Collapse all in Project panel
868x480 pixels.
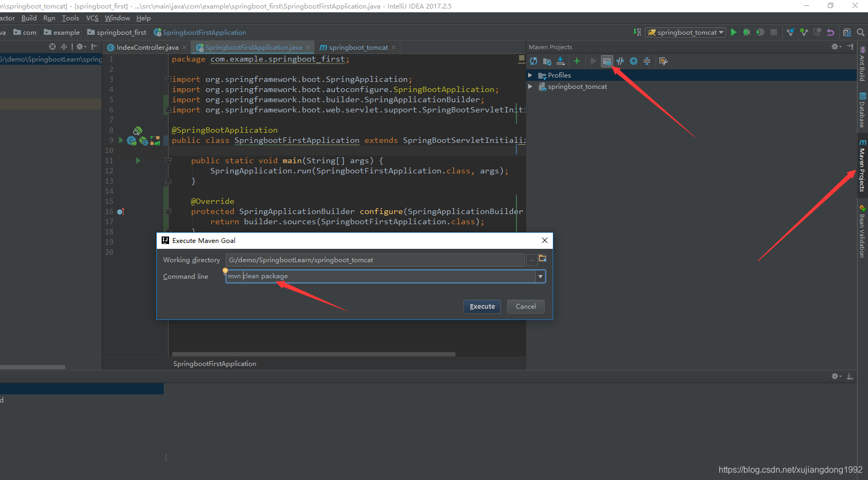(64, 47)
